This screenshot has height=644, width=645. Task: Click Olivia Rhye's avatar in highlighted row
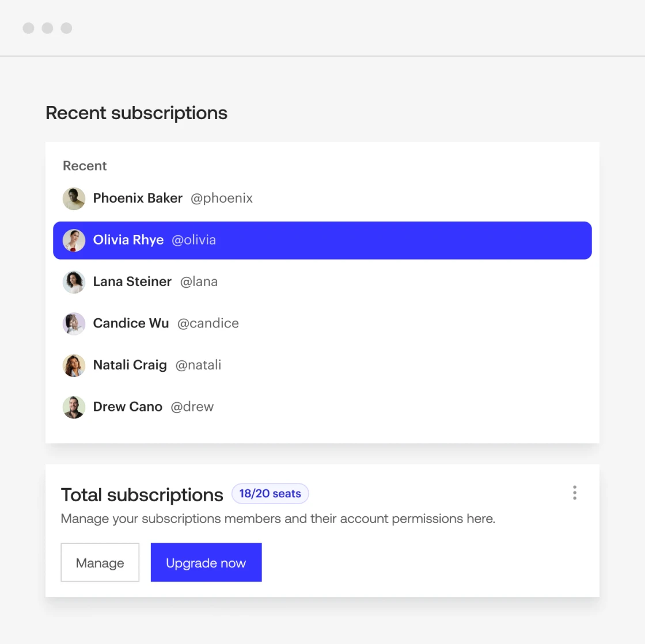[74, 241]
